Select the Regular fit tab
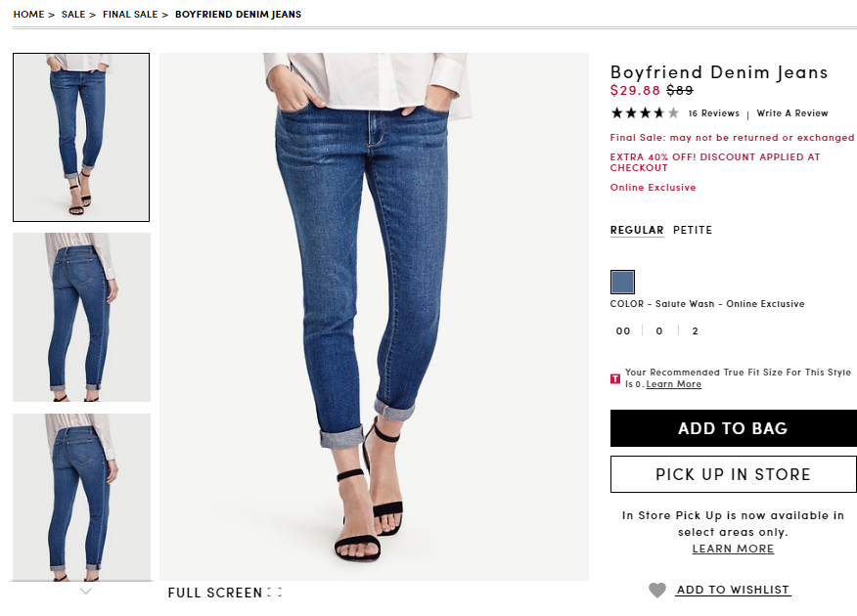The width and height of the screenshot is (857, 616). [637, 230]
